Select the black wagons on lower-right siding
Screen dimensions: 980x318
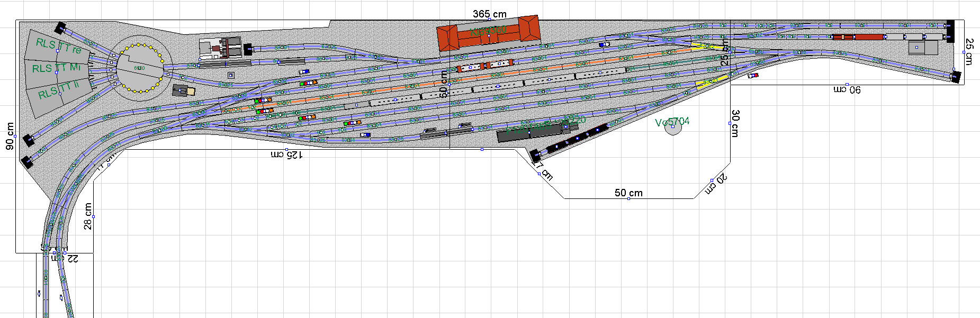[x=576, y=138]
